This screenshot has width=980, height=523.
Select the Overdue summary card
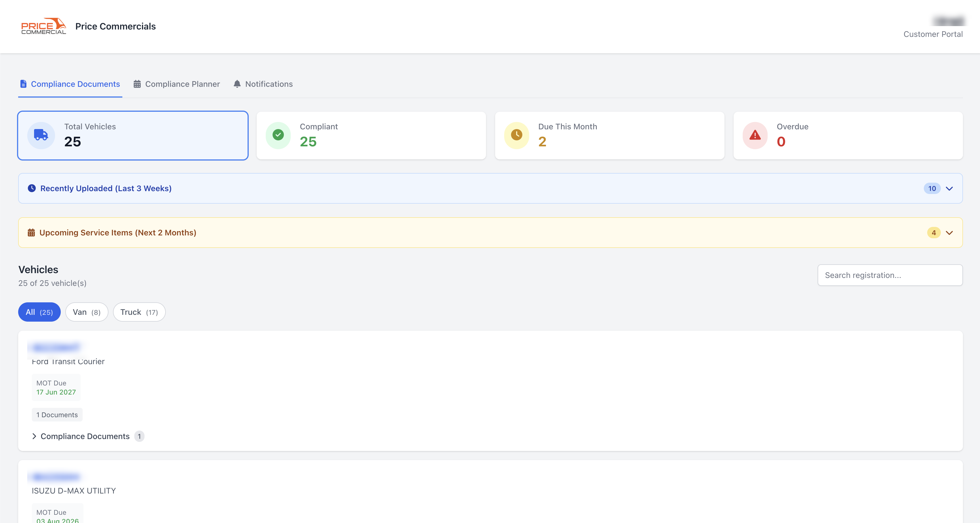click(x=848, y=135)
